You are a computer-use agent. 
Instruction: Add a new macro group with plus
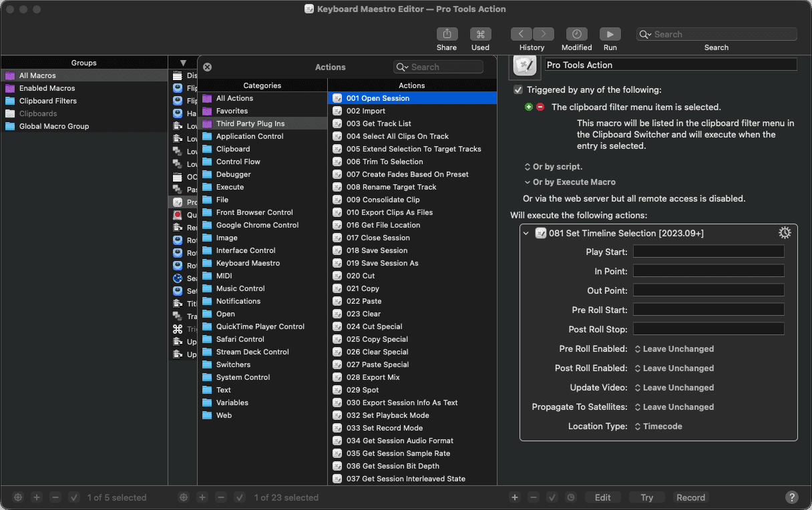37,497
